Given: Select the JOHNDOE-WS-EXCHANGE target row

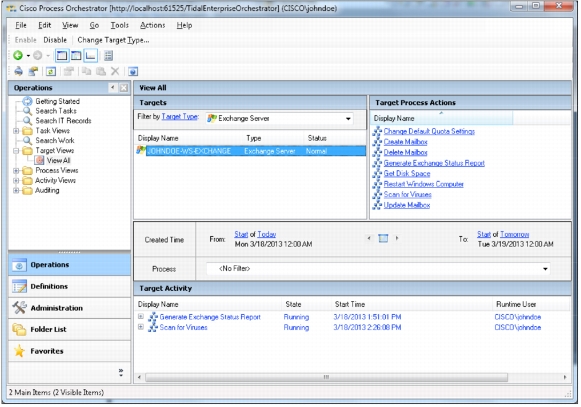Looking at the screenshot, I should click(x=251, y=151).
